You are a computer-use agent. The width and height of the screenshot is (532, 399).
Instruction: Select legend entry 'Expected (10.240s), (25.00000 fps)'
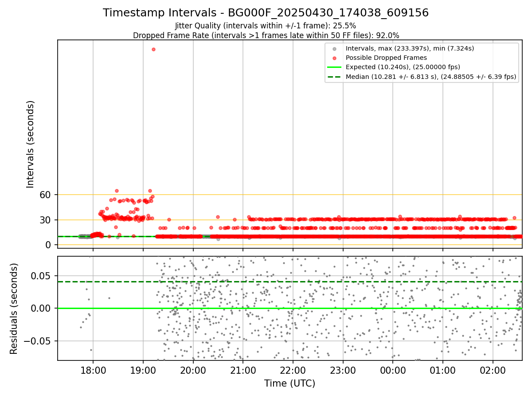(403, 67)
